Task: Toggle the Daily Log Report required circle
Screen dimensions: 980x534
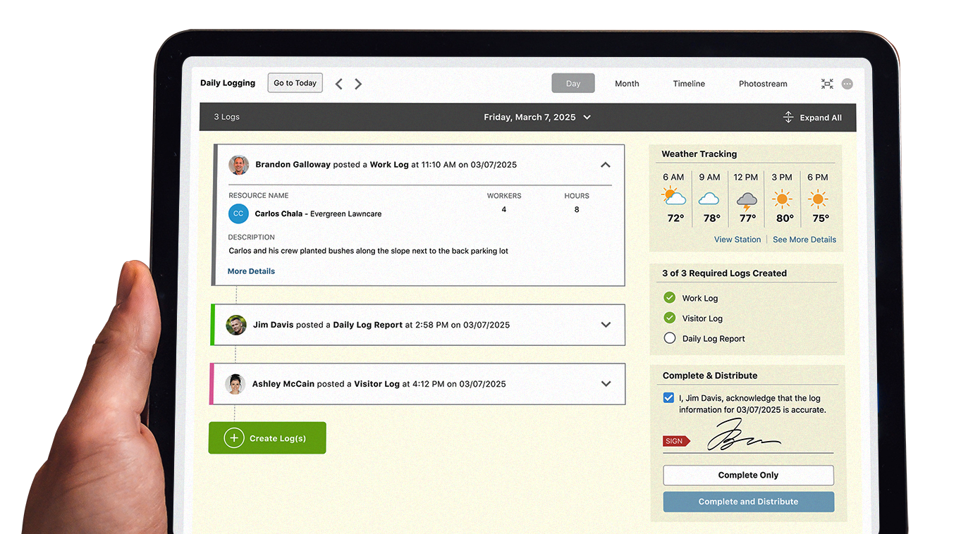Action: tap(670, 338)
